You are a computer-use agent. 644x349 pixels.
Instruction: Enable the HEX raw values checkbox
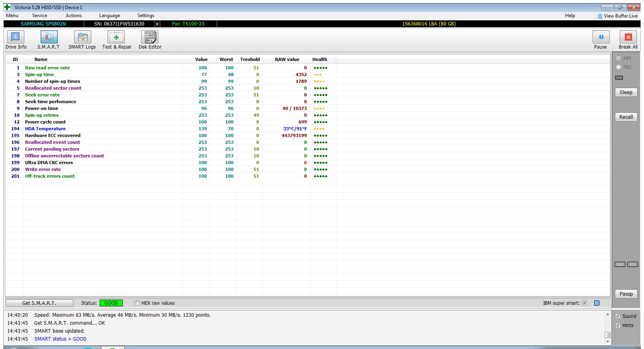(x=137, y=303)
